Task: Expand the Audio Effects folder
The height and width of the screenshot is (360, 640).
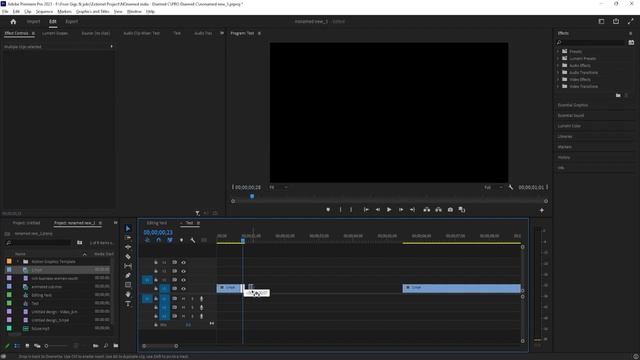Action: coord(558,65)
